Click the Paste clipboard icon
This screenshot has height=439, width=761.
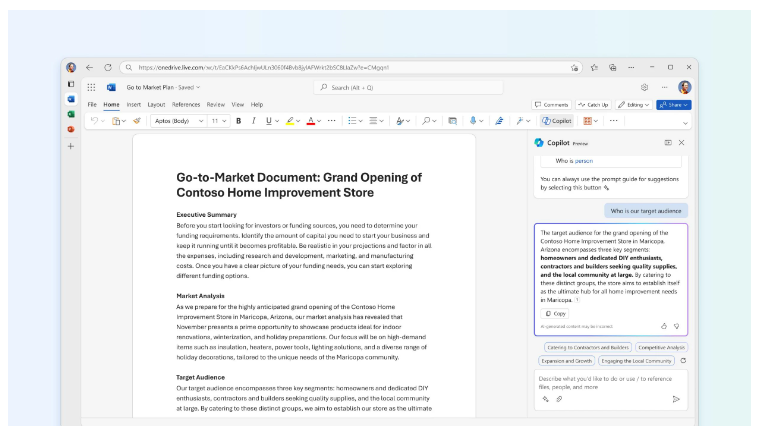point(116,121)
